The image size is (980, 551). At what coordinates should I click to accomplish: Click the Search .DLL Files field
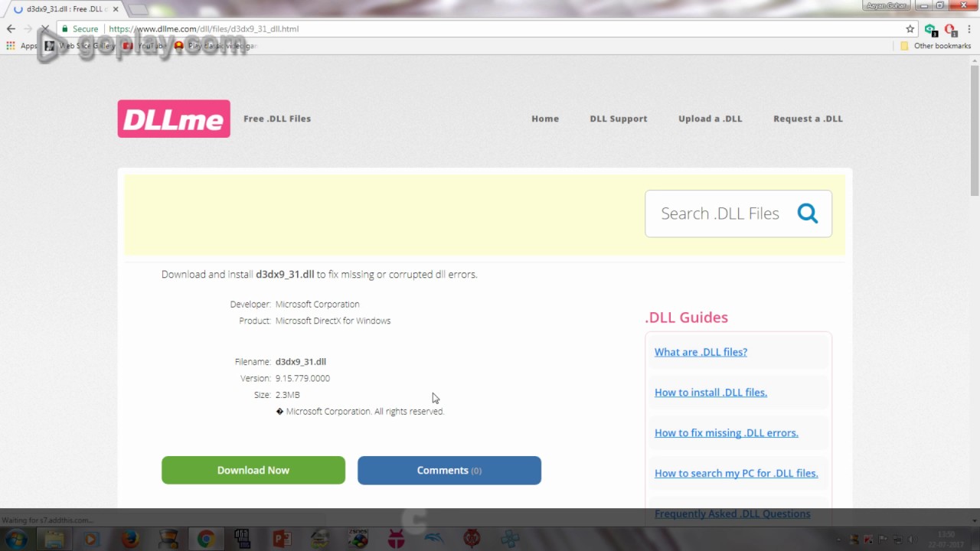pos(720,214)
